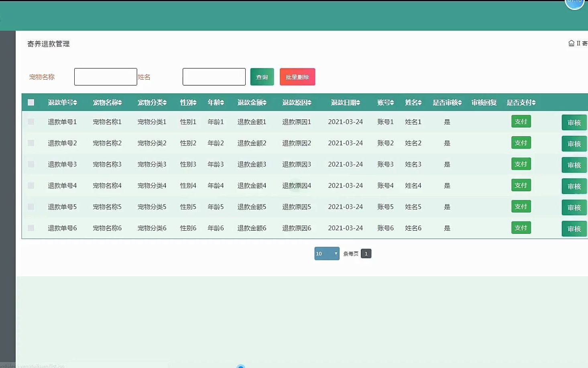This screenshot has height=368, width=588.
Task: Click 审核 button for 退款单号4
Action: click(x=574, y=186)
